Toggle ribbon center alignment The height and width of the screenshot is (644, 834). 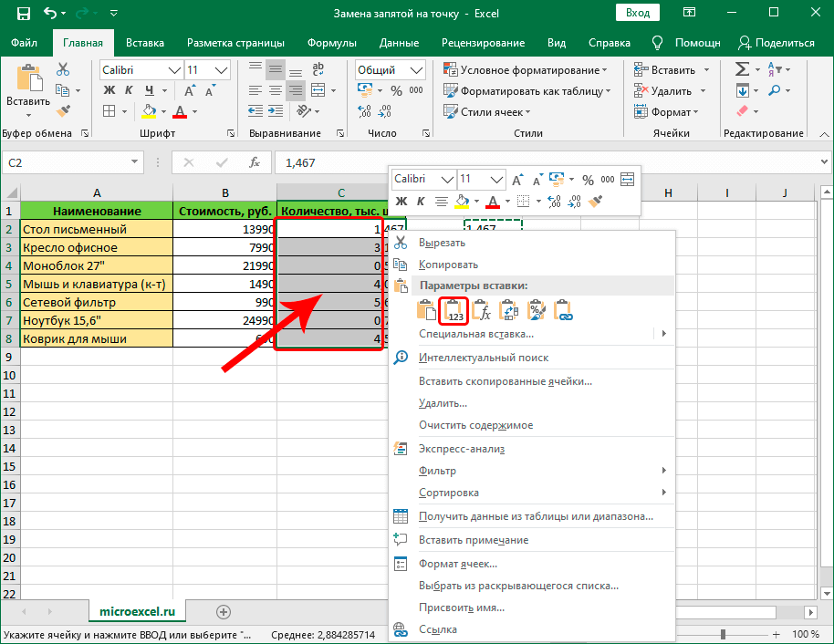[276, 91]
